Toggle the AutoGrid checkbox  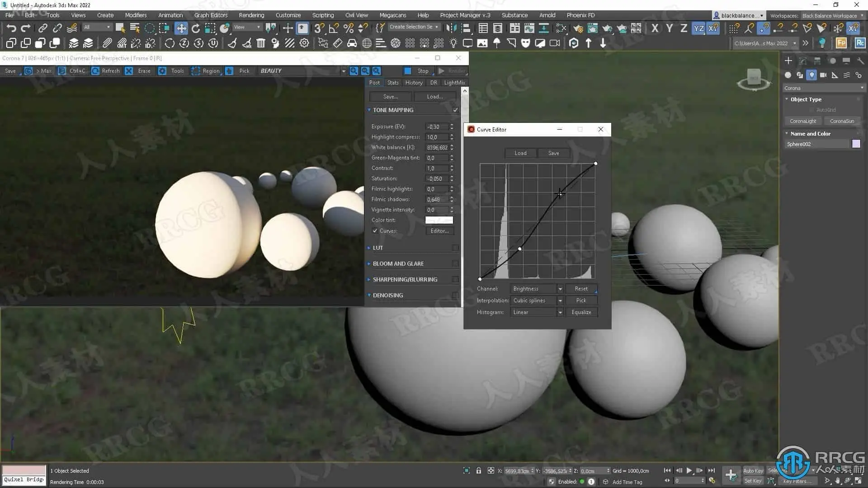(x=811, y=110)
